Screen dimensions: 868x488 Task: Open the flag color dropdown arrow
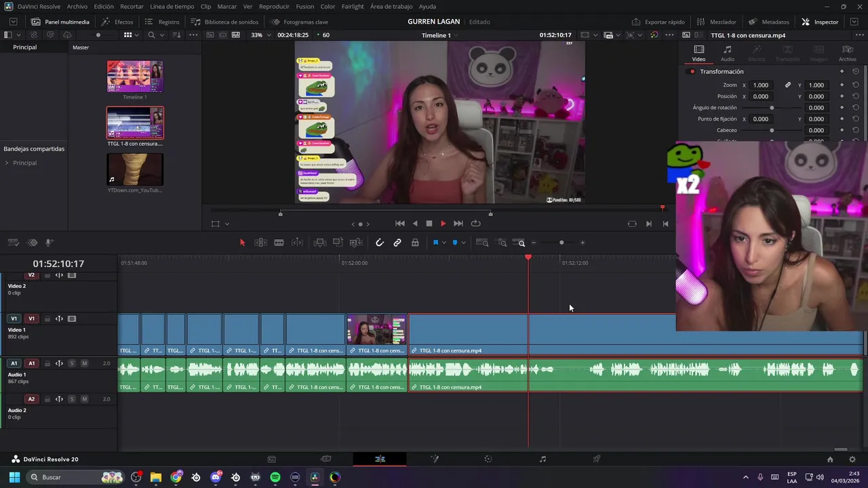(x=444, y=243)
